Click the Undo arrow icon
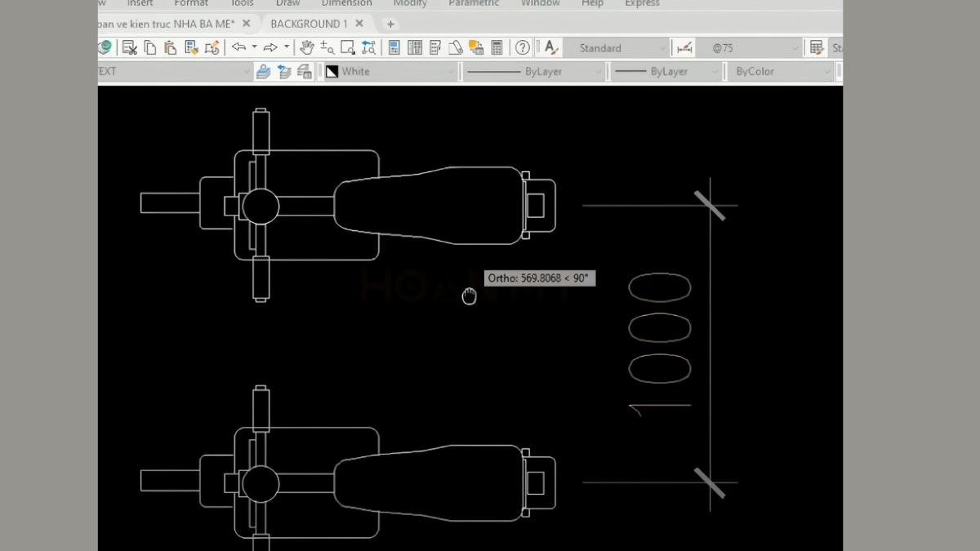 (238, 47)
